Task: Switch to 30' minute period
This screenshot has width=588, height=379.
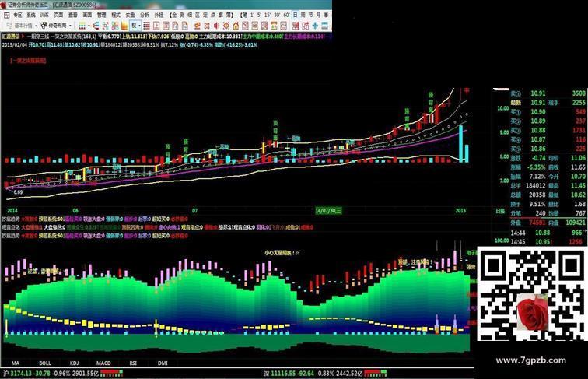Action: coord(277,15)
